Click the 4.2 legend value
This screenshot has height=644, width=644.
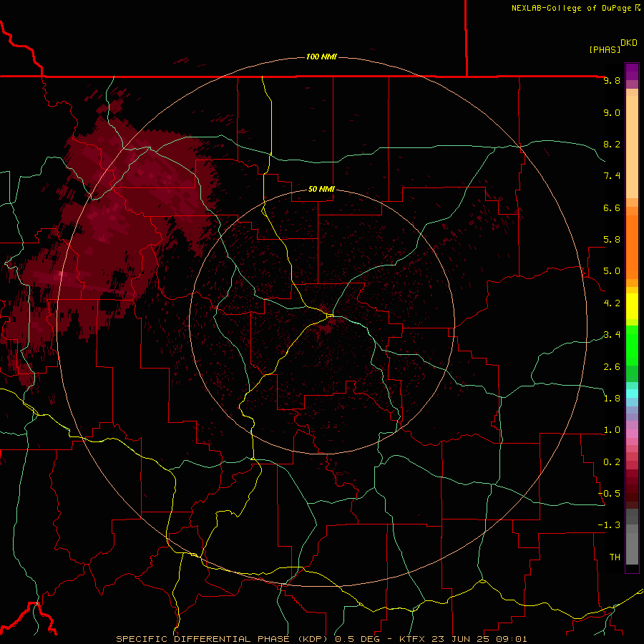(612, 303)
